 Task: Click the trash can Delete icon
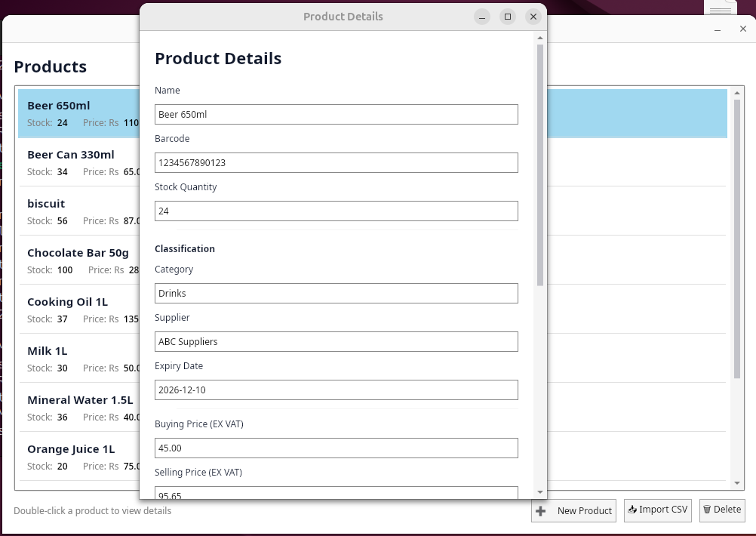point(707,510)
